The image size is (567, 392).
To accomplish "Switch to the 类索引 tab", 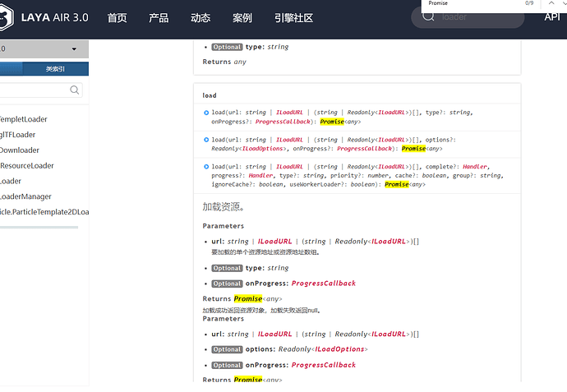I will [55, 69].
